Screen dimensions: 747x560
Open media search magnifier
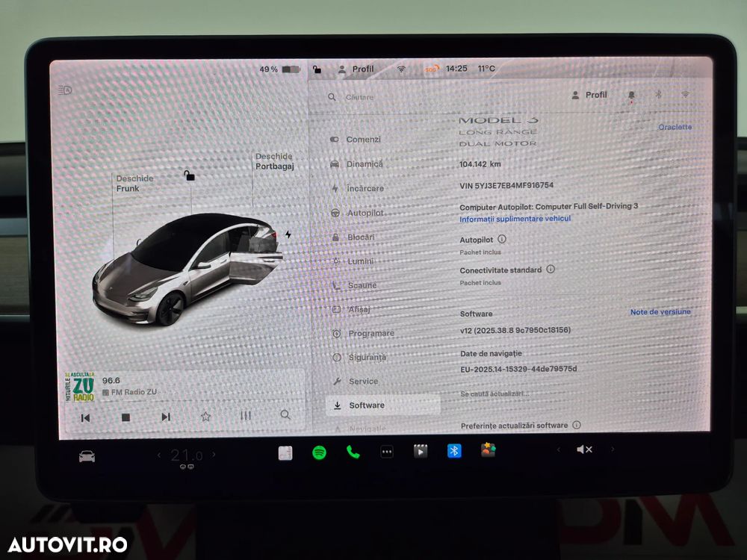[285, 414]
